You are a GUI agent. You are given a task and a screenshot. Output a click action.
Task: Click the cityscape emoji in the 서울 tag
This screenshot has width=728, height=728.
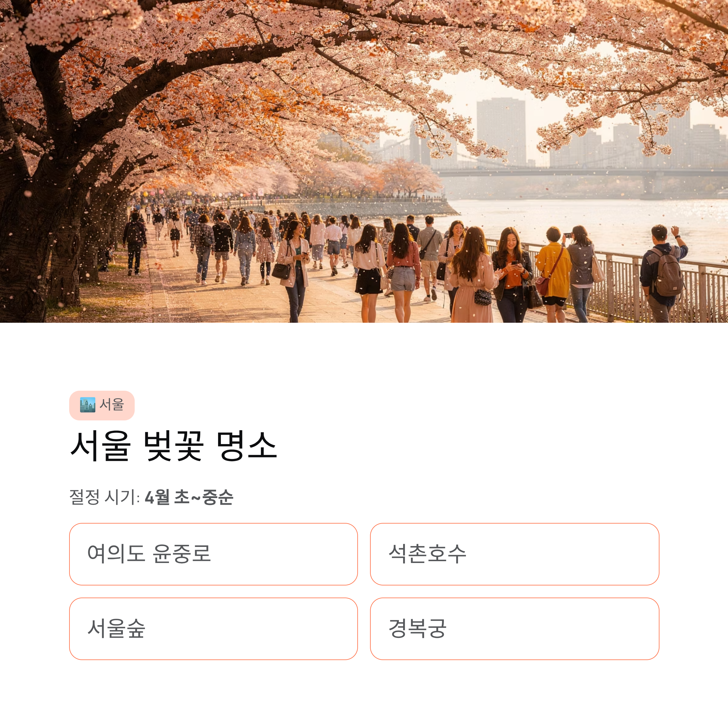(x=87, y=405)
